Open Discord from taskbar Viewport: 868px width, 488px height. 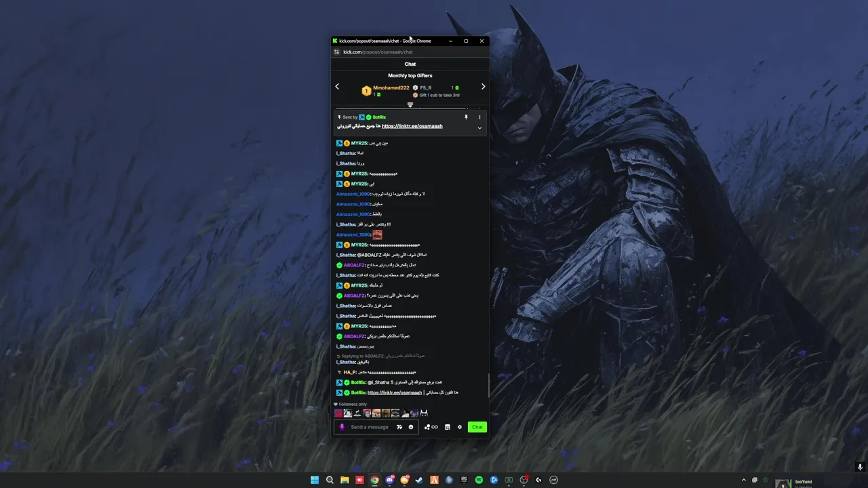pyautogui.click(x=389, y=480)
